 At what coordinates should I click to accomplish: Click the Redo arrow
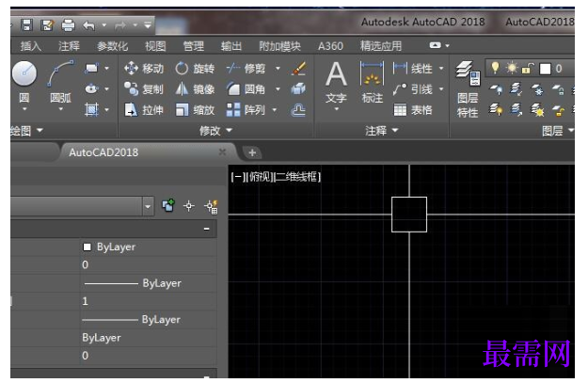[x=120, y=26]
